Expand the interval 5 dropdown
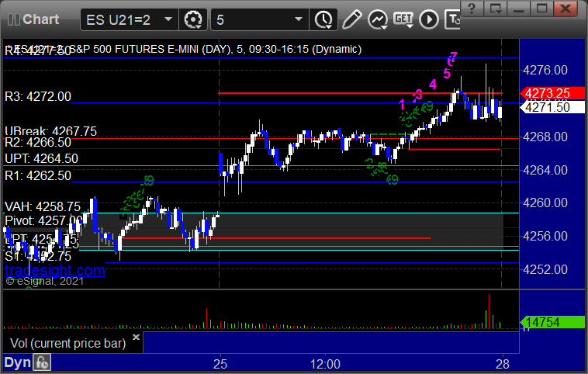Image resolution: width=588 pixels, height=374 pixels. pyautogui.click(x=299, y=19)
